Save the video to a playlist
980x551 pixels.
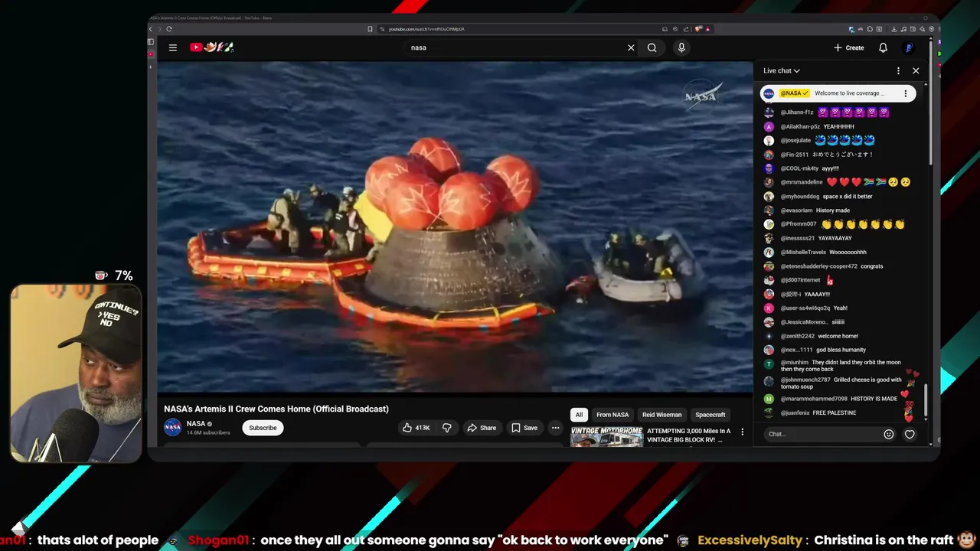(x=524, y=428)
